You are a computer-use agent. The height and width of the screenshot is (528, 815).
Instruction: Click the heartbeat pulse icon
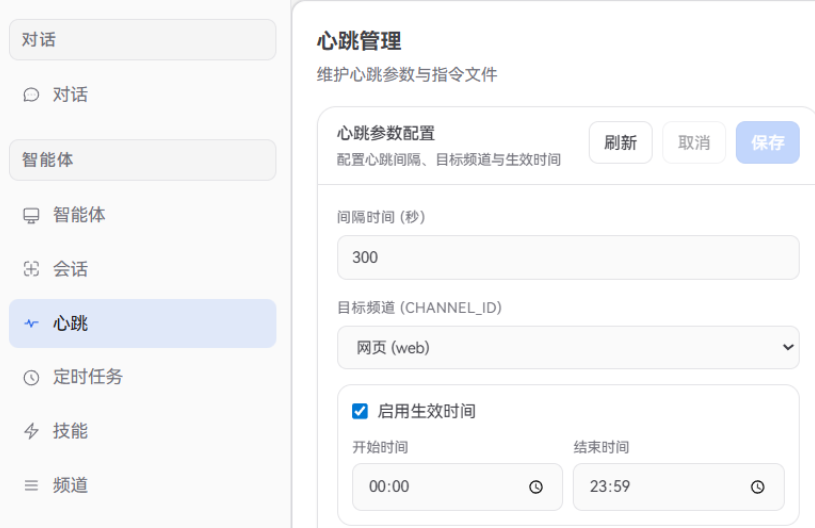(31, 323)
